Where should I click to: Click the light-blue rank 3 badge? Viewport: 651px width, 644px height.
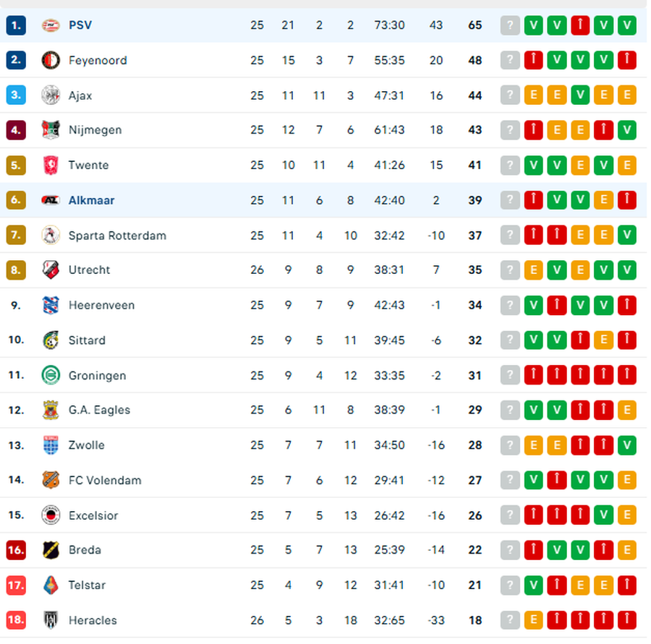coord(16,95)
